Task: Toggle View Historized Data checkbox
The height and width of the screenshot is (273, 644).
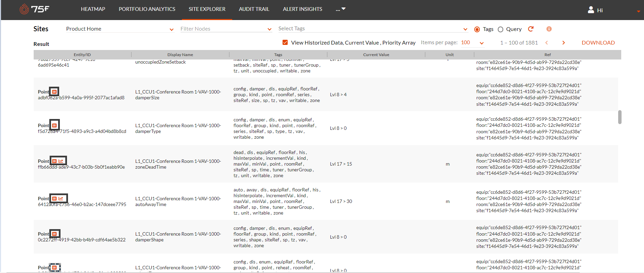Action: [285, 42]
